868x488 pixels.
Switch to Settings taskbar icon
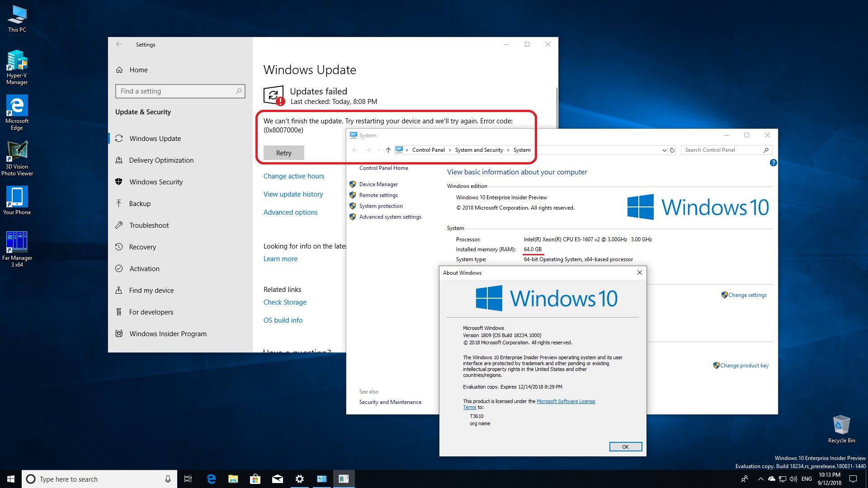tap(299, 479)
